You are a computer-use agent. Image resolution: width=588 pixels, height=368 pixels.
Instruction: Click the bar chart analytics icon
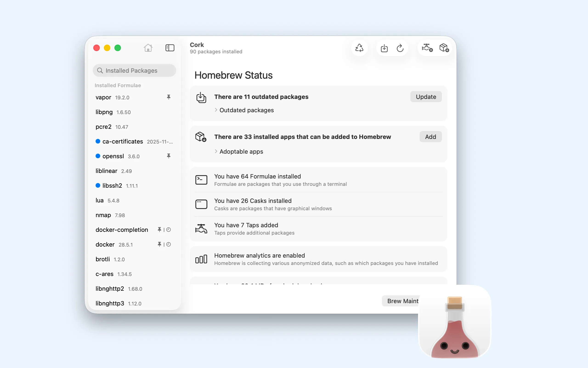pyautogui.click(x=201, y=259)
